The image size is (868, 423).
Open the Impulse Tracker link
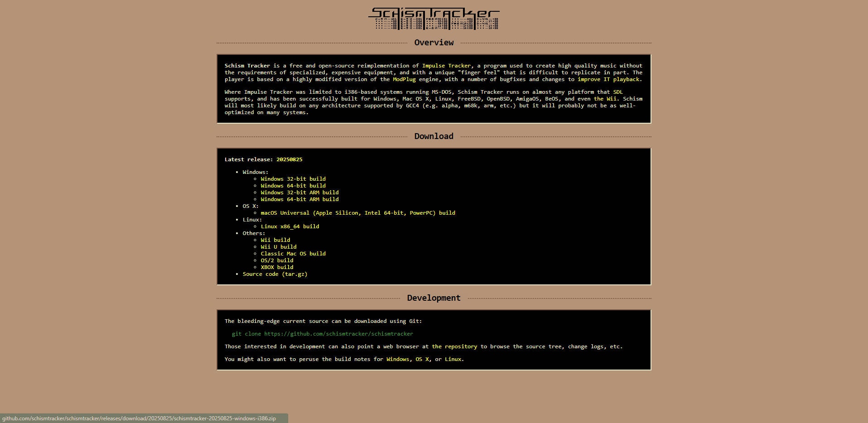click(446, 66)
